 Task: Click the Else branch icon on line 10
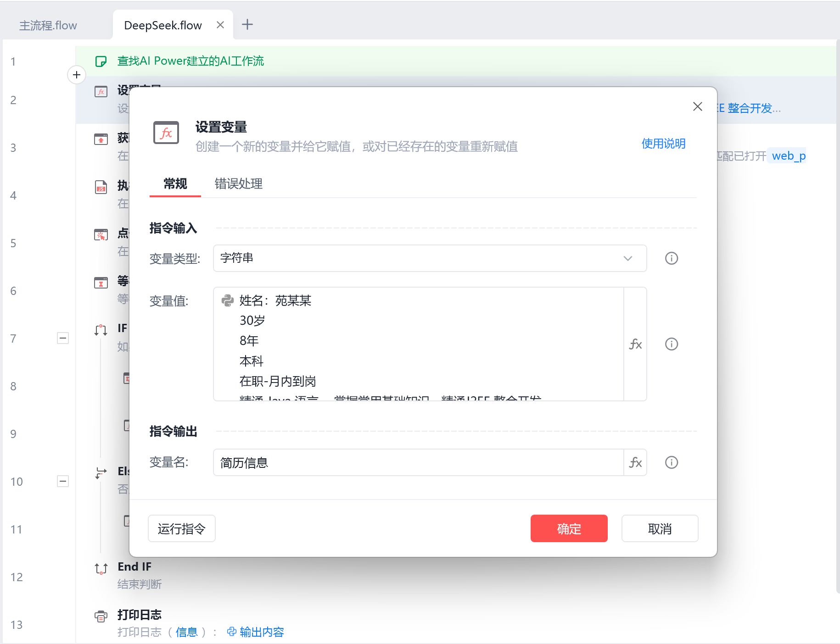coord(101,473)
